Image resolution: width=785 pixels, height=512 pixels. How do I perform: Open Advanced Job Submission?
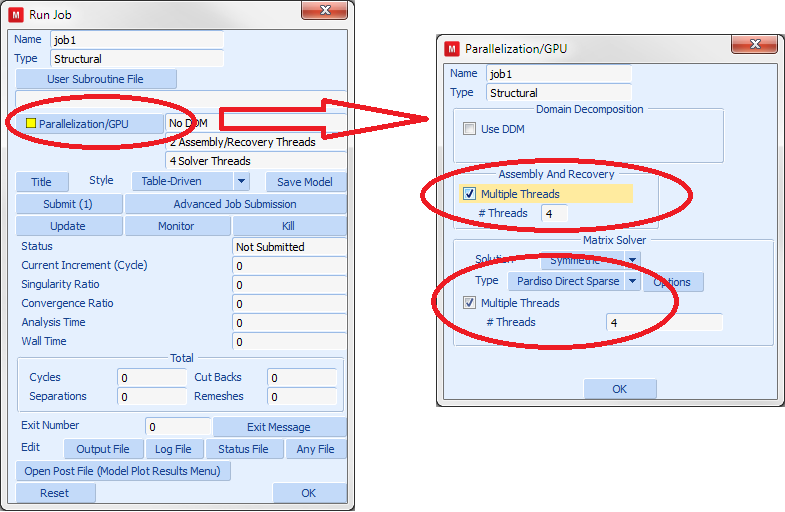tap(234, 204)
